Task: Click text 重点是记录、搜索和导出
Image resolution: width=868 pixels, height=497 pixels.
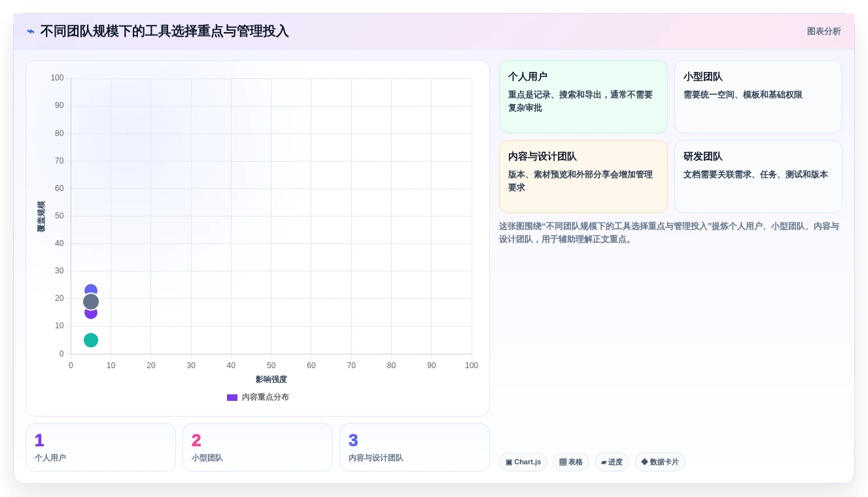Action: (555, 95)
